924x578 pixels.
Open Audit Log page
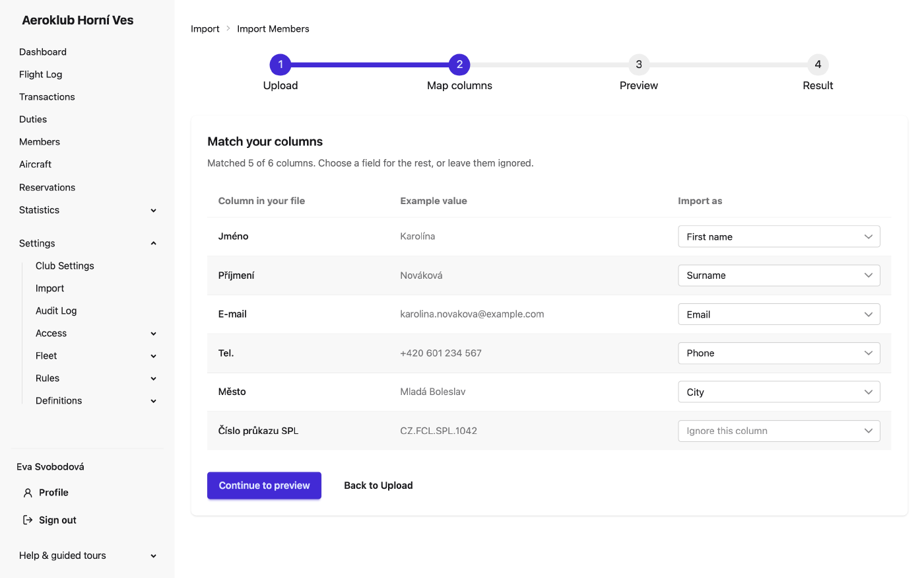click(56, 310)
